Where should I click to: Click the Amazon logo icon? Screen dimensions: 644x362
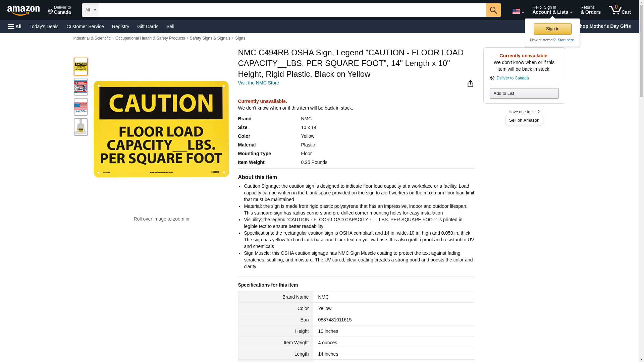(x=23, y=10)
